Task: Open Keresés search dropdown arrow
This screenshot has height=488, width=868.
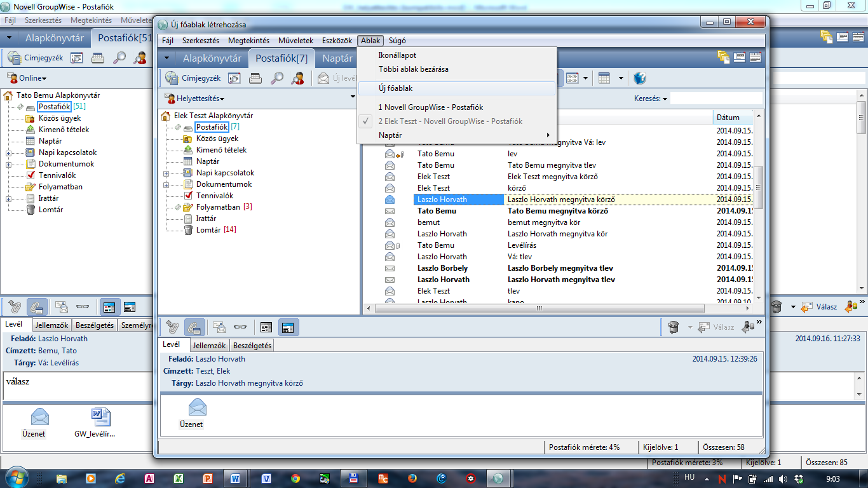Action: tap(665, 98)
